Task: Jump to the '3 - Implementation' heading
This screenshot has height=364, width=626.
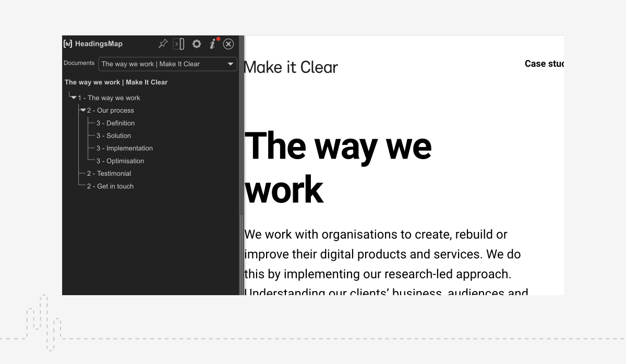Action: [x=124, y=148]
